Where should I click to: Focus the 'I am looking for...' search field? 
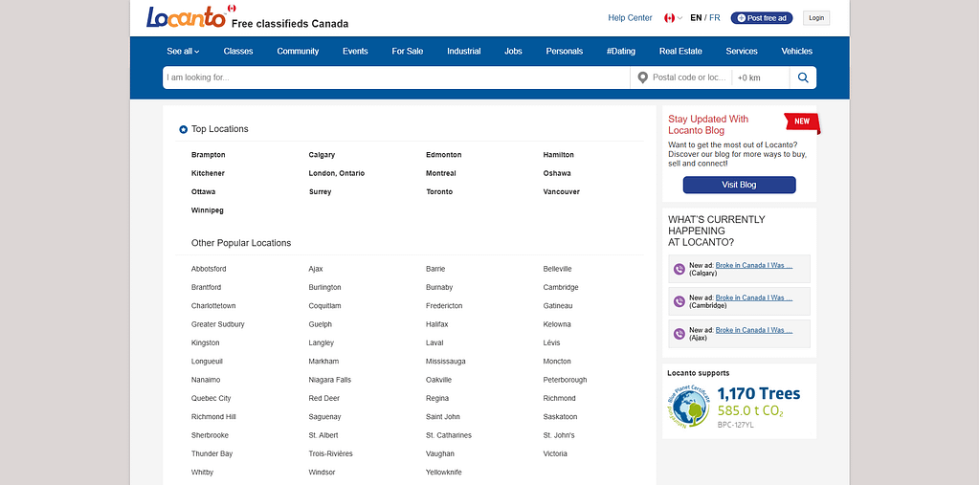396,77
